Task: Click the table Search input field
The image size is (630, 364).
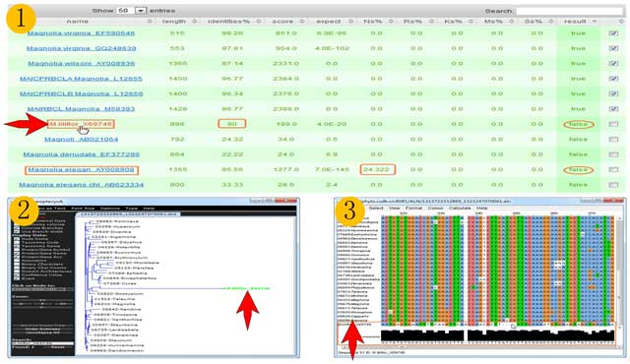Action: [569, 11]
